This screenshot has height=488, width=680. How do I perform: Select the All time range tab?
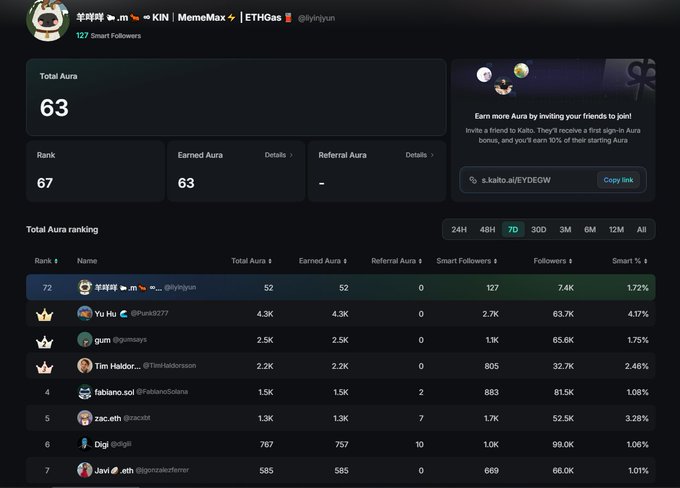pyautogui.click(x=641, y=229)
